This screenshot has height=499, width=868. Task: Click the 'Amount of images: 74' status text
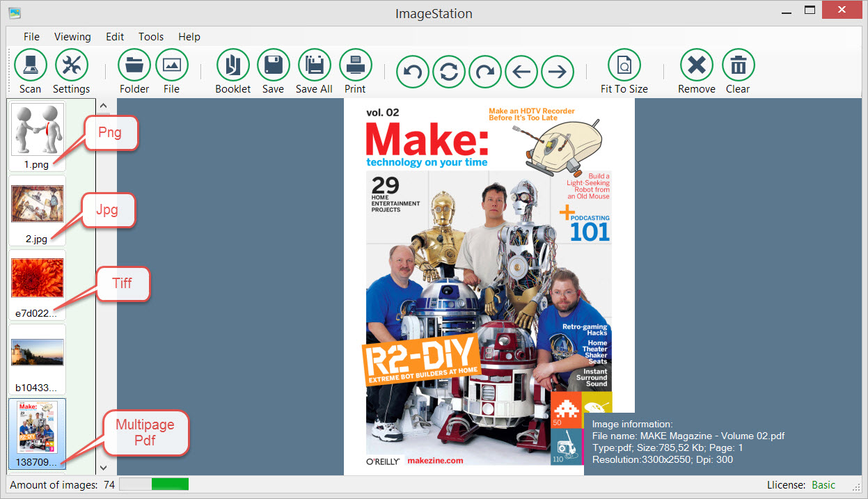coord(63,485)
